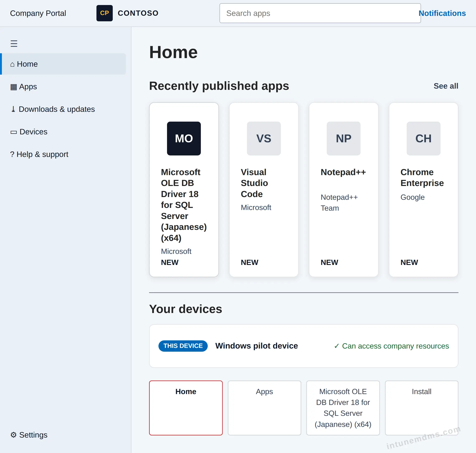
Task: Open the MO app icon tile
Action: tap(184, 138)
